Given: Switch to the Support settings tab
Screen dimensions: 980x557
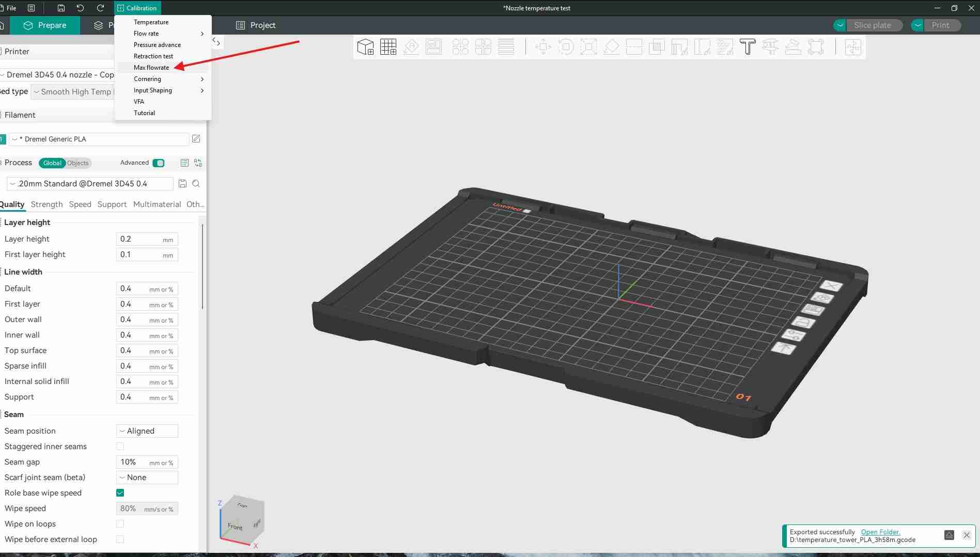Looking at the screenshot, I should click(112, 204).
